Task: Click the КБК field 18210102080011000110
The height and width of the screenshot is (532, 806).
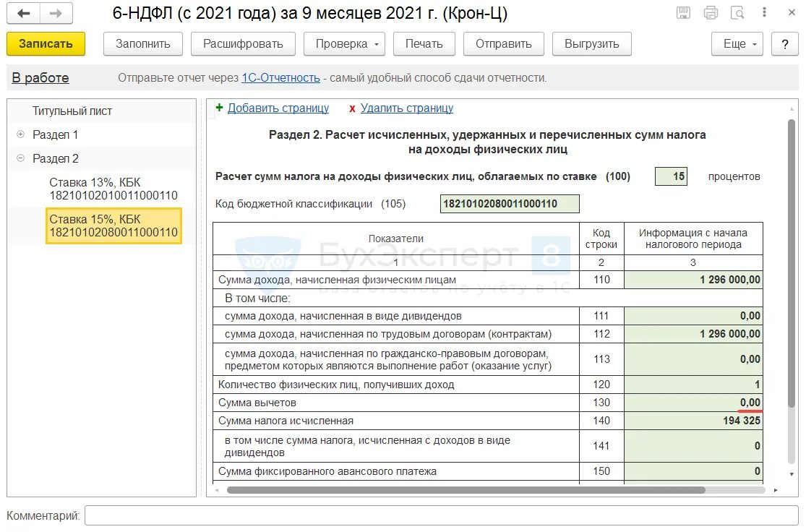Action: tap(510, 204)
